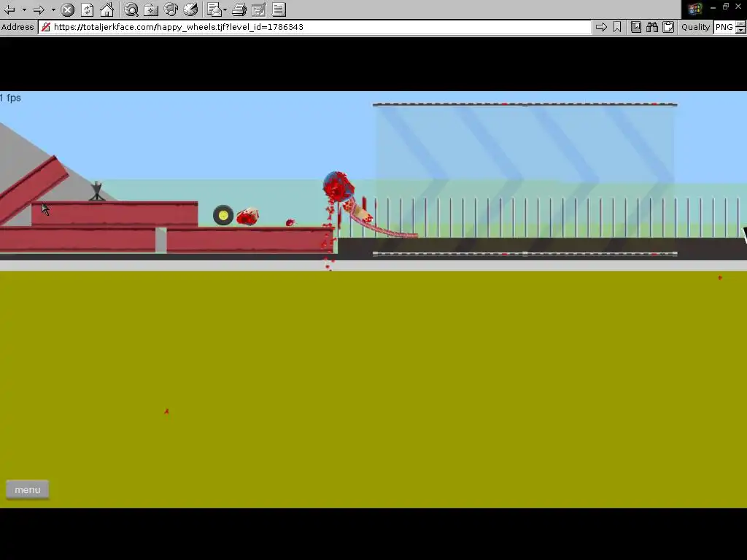Click the fps counter text
747x560 pixels.
point(10,98)
